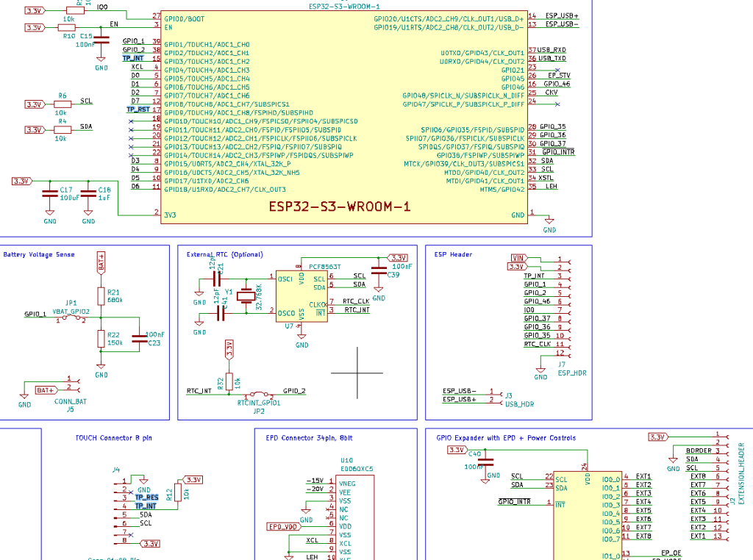Screen dimensions: 753x560
Task: Select the PCF8563T RTC chip
Action: [301, 295]
